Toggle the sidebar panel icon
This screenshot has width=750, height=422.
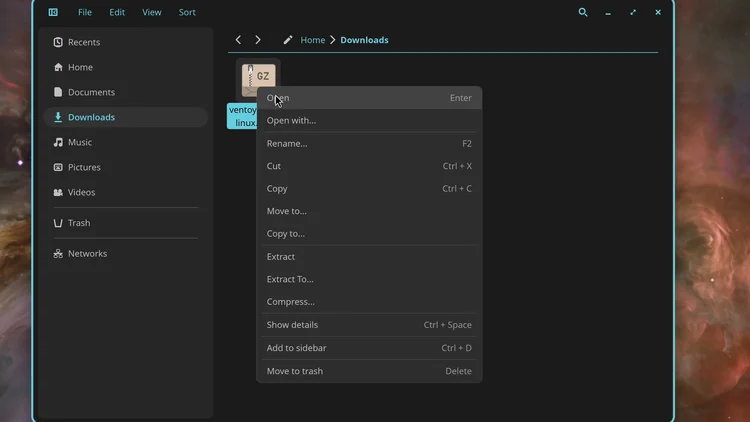coord(53,12)
